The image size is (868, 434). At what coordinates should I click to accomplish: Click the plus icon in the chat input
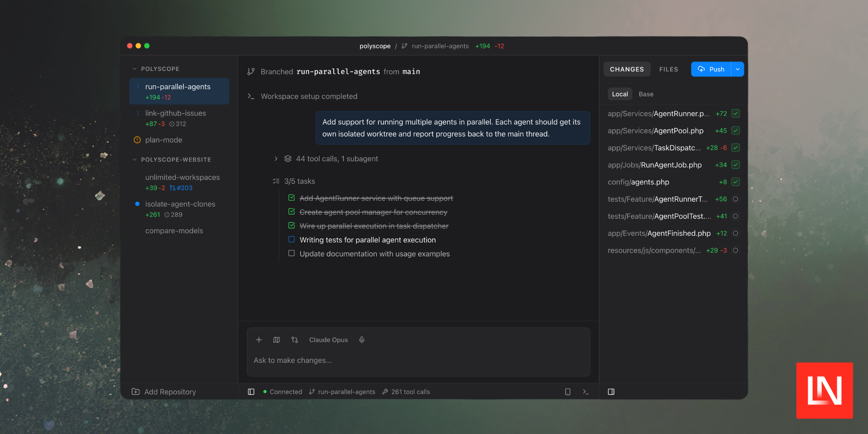pos(259,340)
